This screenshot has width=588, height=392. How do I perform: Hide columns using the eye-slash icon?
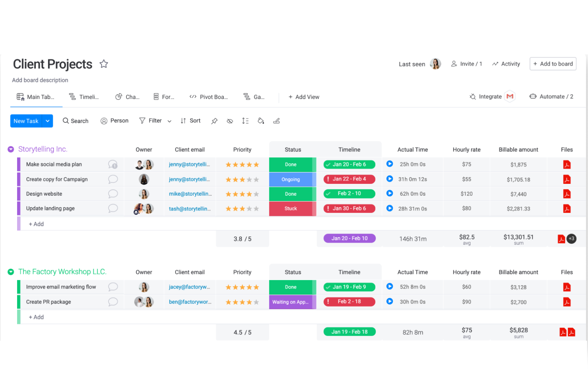[230, 121]
